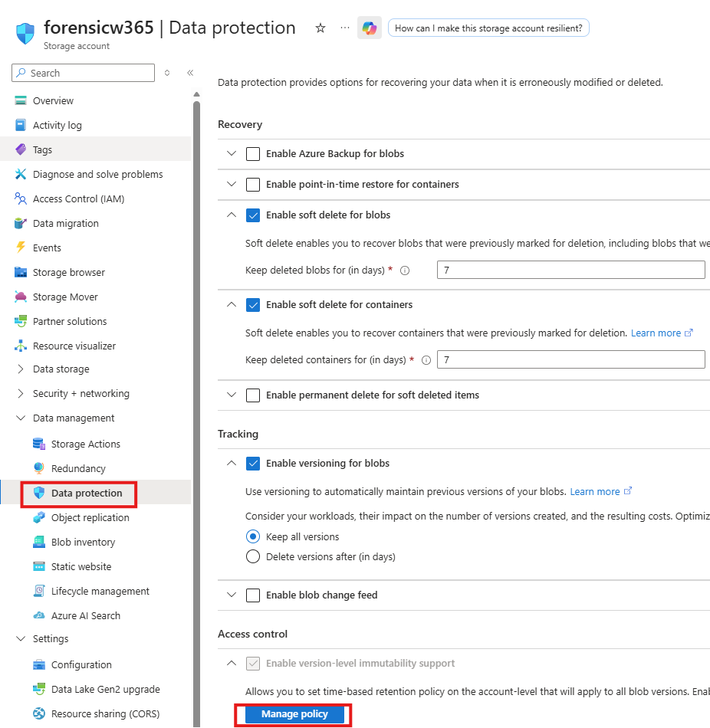Image resolution: width=710 pixels, height=728 pixels.
Task: Click the Overview icon in the sidebar
Action: [x=21, y=100]
